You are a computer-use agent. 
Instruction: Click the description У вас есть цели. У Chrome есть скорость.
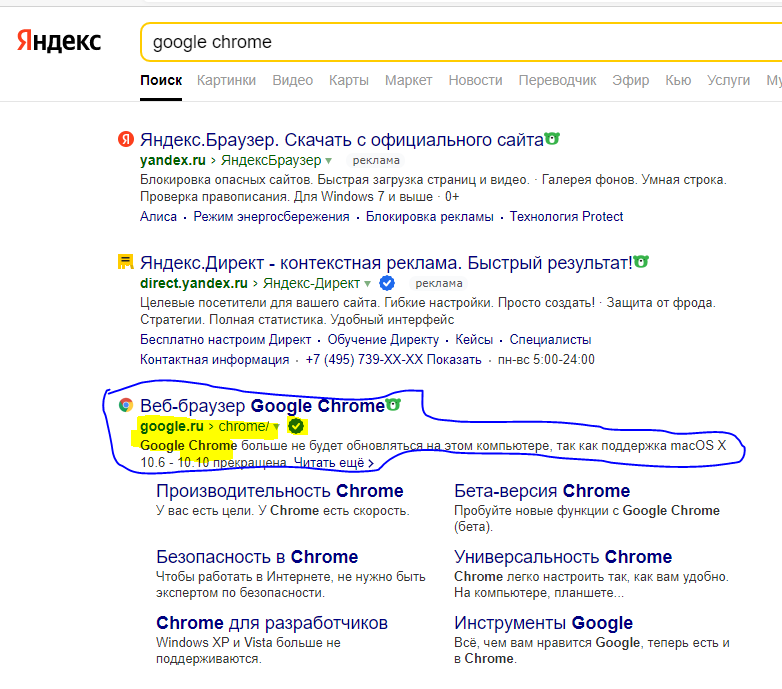(282, 511)
